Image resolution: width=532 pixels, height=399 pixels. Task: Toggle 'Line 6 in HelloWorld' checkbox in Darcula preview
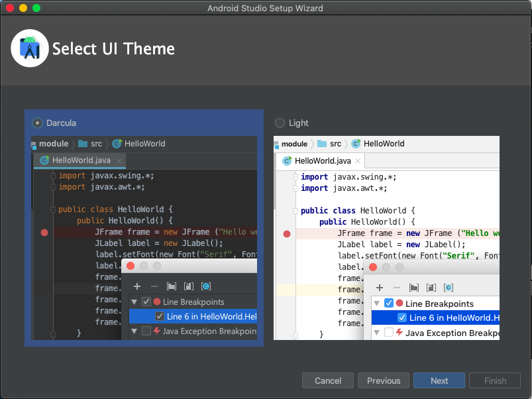tap(160, 316)
